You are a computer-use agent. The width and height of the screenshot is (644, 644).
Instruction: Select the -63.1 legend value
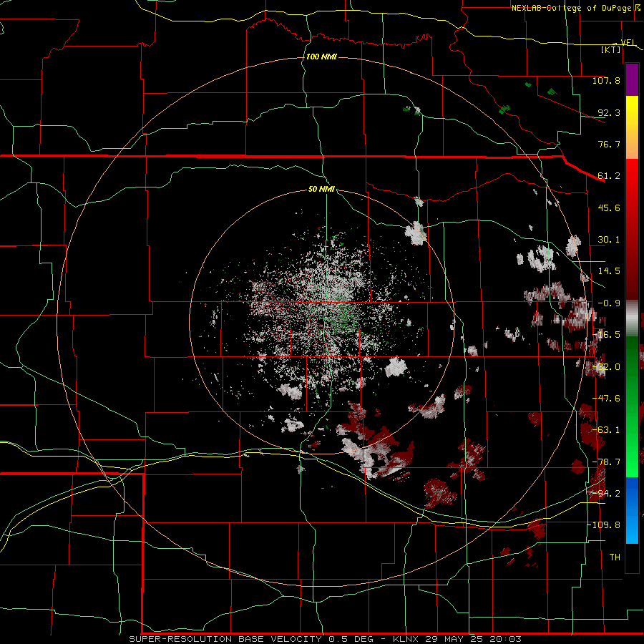(606, 430)
